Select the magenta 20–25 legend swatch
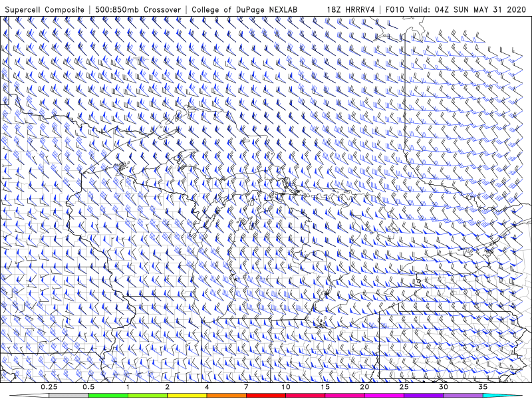Viewport: 532px width, 399px height. [x=384, y=396]
